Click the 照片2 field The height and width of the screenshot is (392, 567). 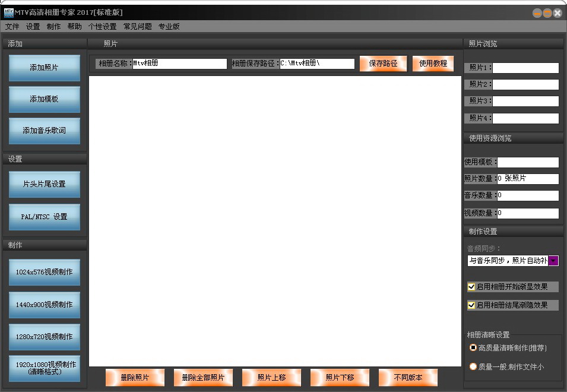point(525,84)
